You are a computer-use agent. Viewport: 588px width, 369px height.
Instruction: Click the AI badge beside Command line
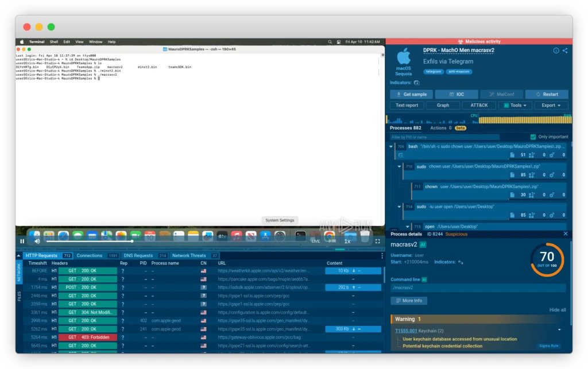coord(424,279)
